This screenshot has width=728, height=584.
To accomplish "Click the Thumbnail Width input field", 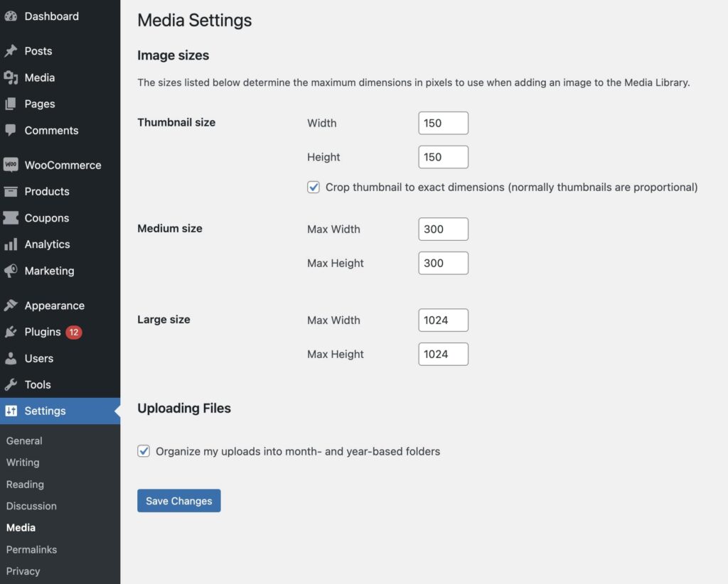I will click(443, 122).
